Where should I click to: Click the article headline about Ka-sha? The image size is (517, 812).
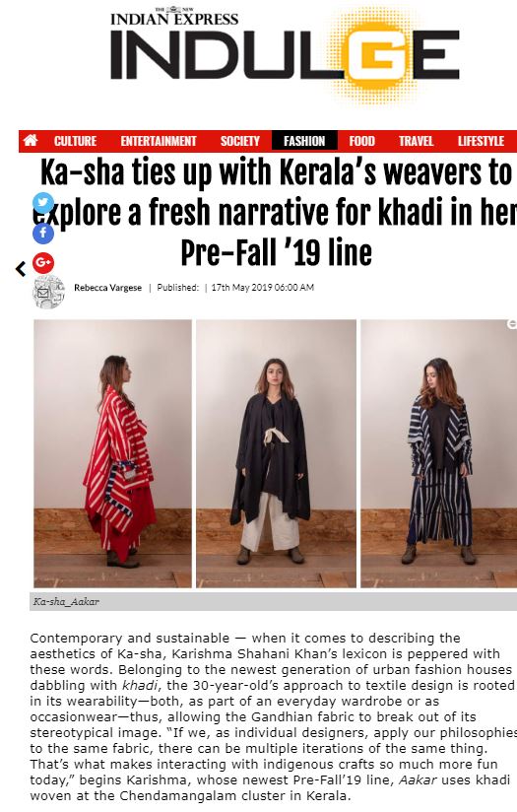276,212
